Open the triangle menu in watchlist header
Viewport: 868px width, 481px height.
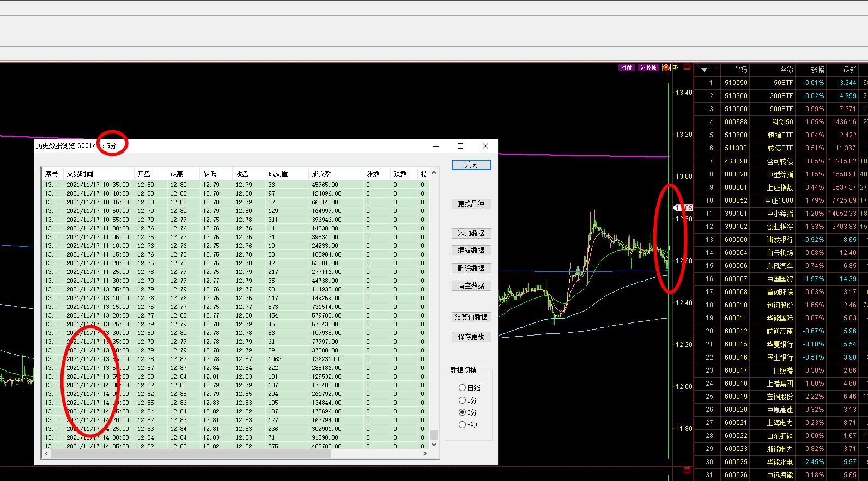click(704, 70)
